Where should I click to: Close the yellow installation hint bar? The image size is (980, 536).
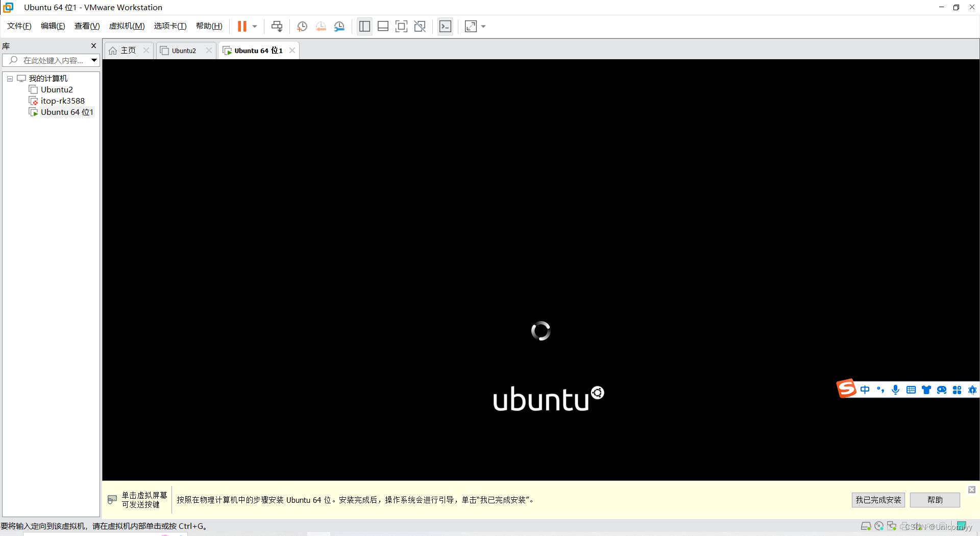point(972,490)
